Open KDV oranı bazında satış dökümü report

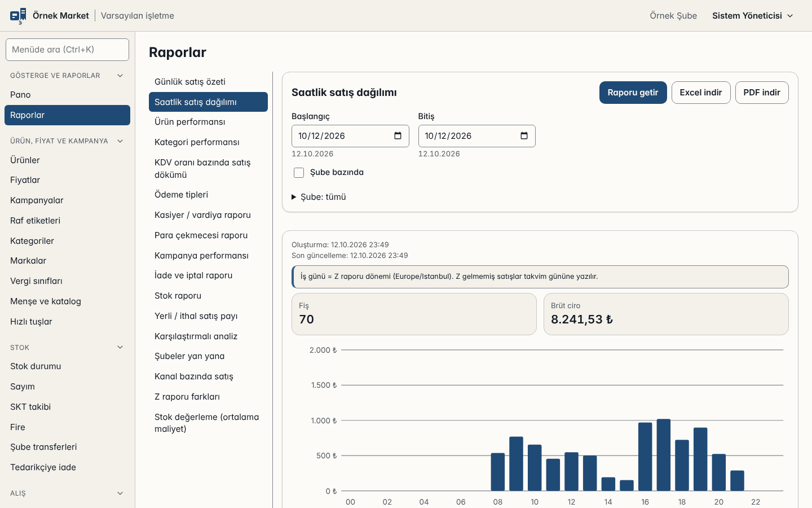click(208, 169)
